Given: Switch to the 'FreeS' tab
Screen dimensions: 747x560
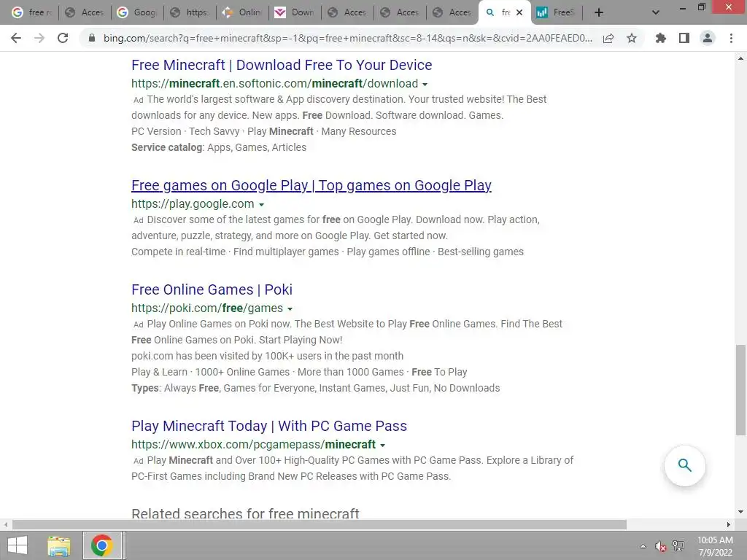Looking at the screenshot, I should [557, 12].
